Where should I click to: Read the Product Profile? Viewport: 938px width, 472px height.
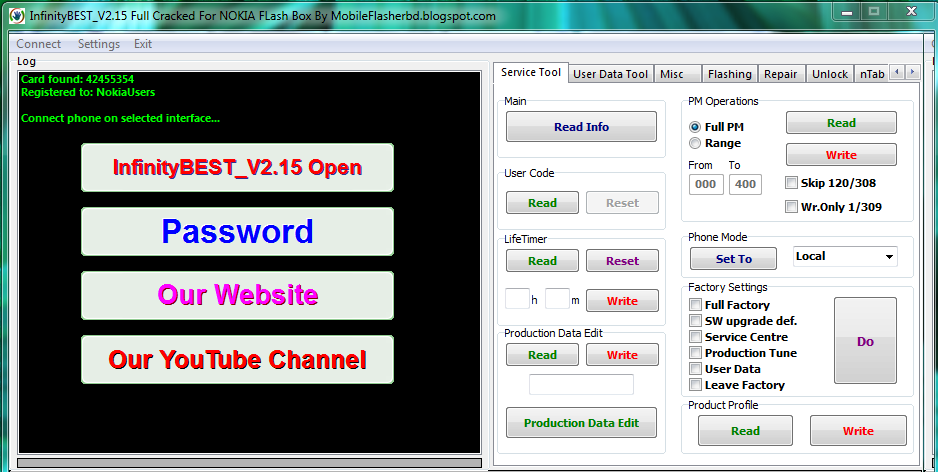[745, 431]
